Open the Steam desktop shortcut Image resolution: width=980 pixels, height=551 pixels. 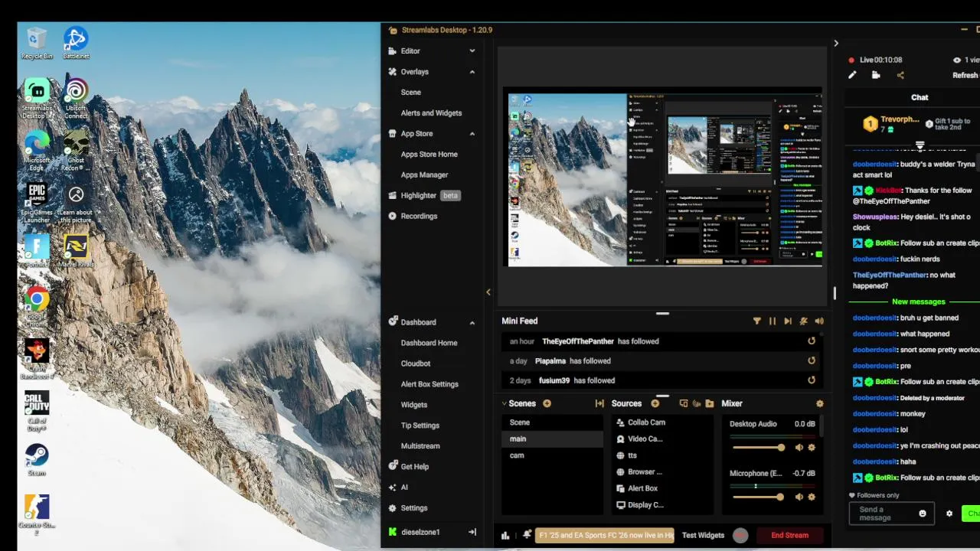point(37,460)
